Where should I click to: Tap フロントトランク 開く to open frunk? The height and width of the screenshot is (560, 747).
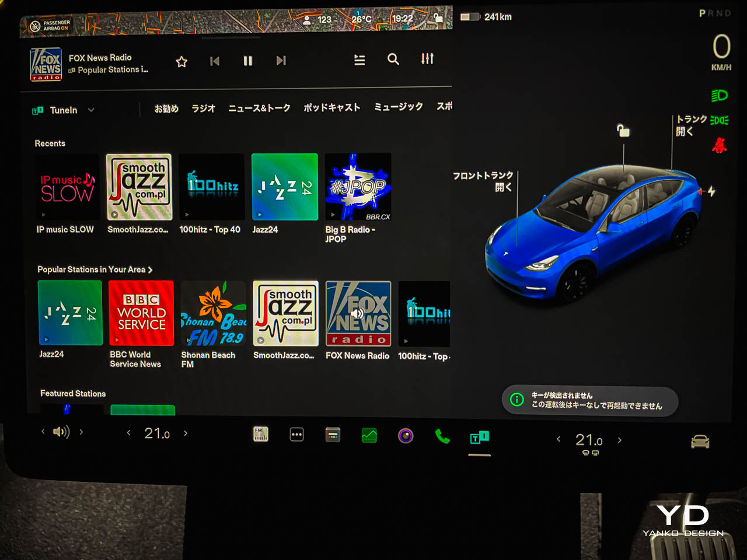pyautogui.click(x=483, y=181)
